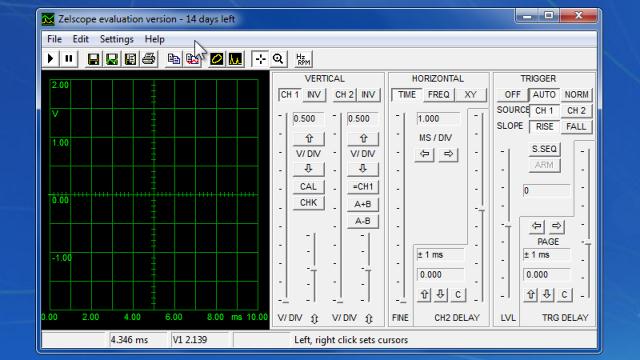Click the data list export icon
Image resolution: width=640 pixels, height=360 pixels.
point(130,59)
